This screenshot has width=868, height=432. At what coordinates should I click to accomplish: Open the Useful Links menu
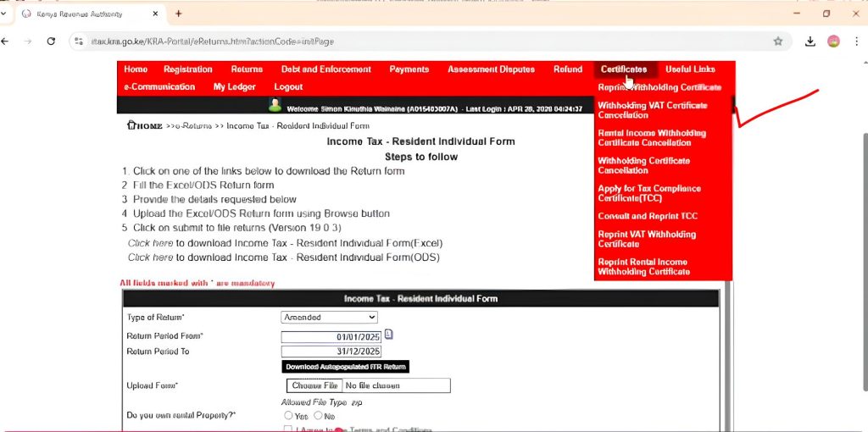coord(690,69)
